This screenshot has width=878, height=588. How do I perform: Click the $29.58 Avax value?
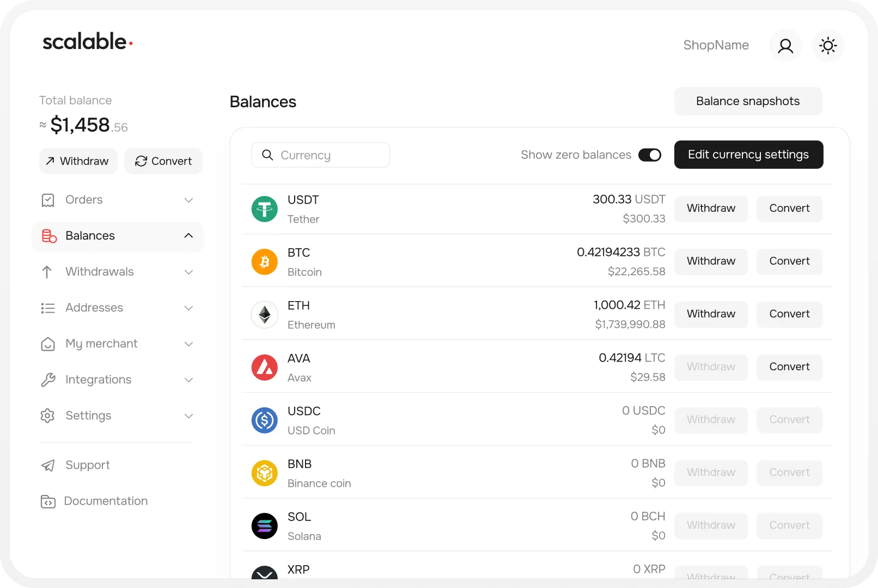648,377
